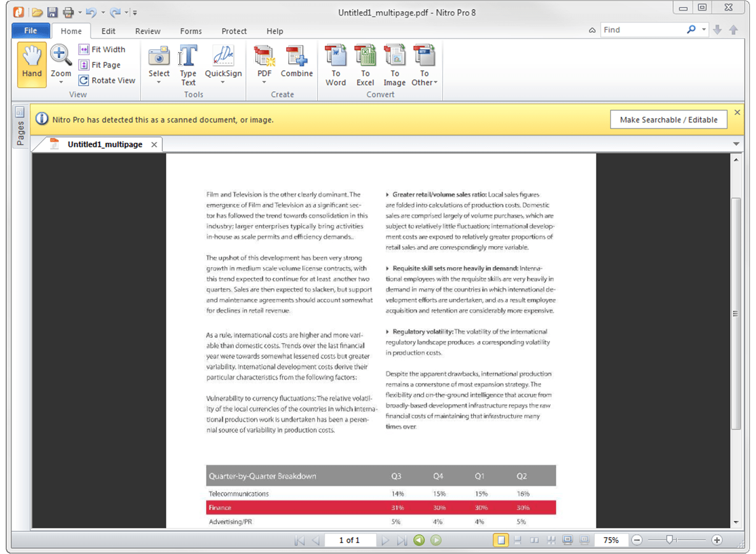Viewport: 756px width, 554px height.
Task: Click Make Searchable / Editable
Action: point(668,119)
